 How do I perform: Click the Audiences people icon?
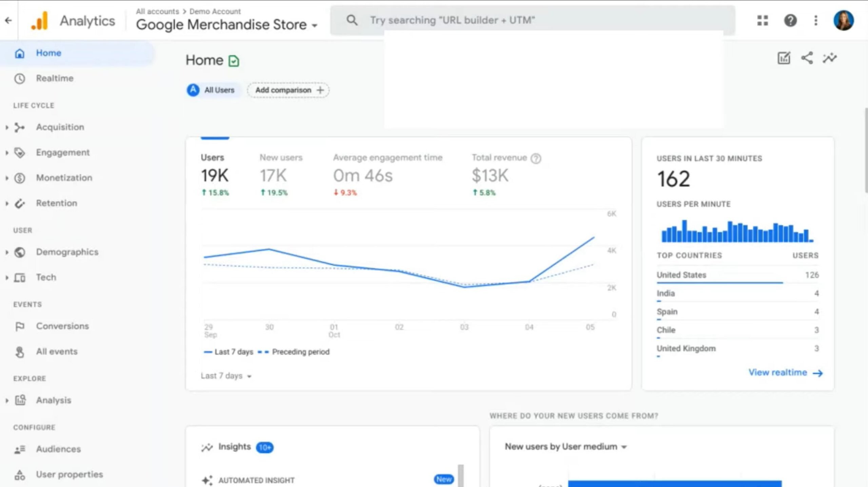coord(20,449)
